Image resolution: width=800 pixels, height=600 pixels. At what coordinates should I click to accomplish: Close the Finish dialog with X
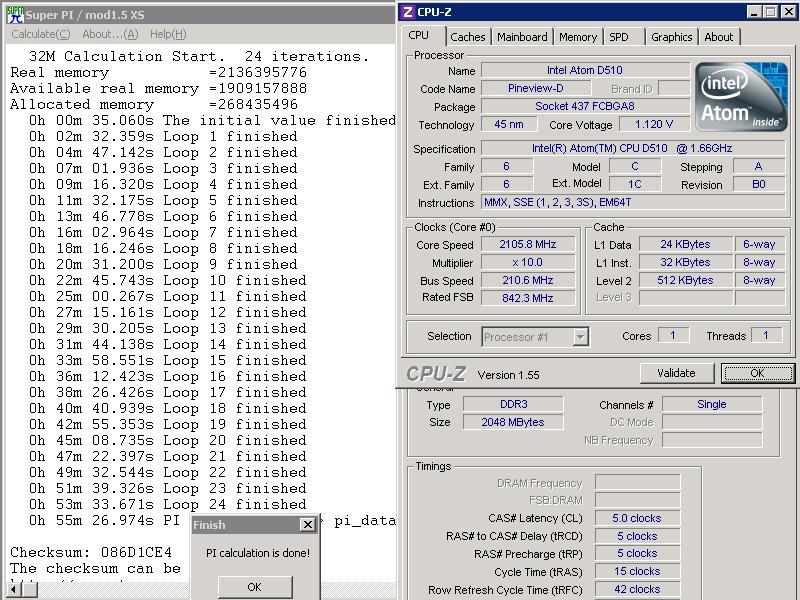tap(308, 524)
